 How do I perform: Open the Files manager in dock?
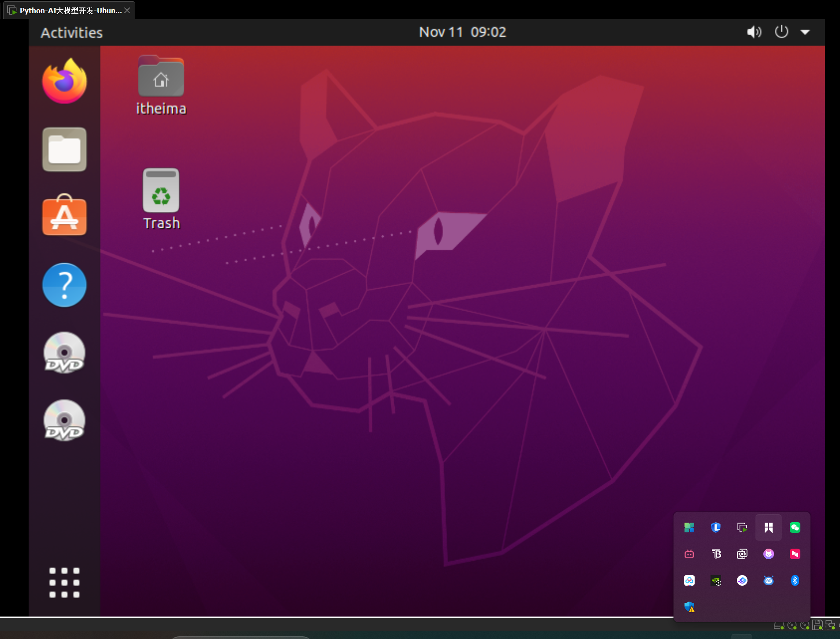coord(64,149)
